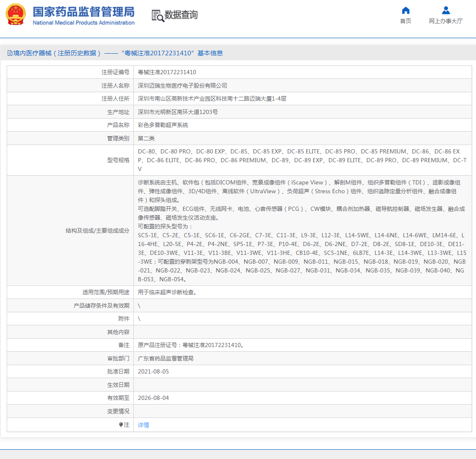Click 国家药品监督管理局 title
This screenshot has width=476, height=459.
(x=83, y=12)
